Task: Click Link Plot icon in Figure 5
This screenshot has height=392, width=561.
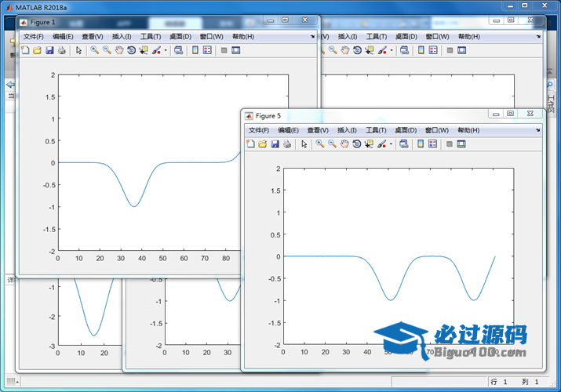Action: [404, 144]
